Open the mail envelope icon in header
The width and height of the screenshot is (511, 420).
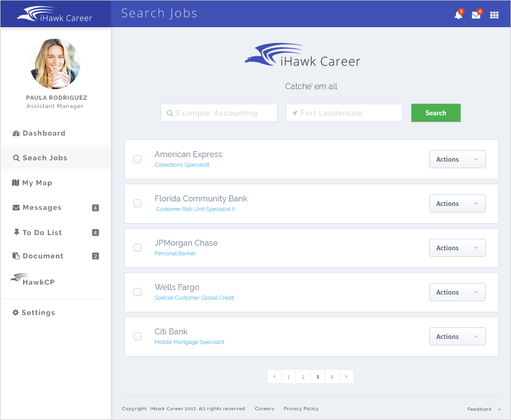(476, 15)
